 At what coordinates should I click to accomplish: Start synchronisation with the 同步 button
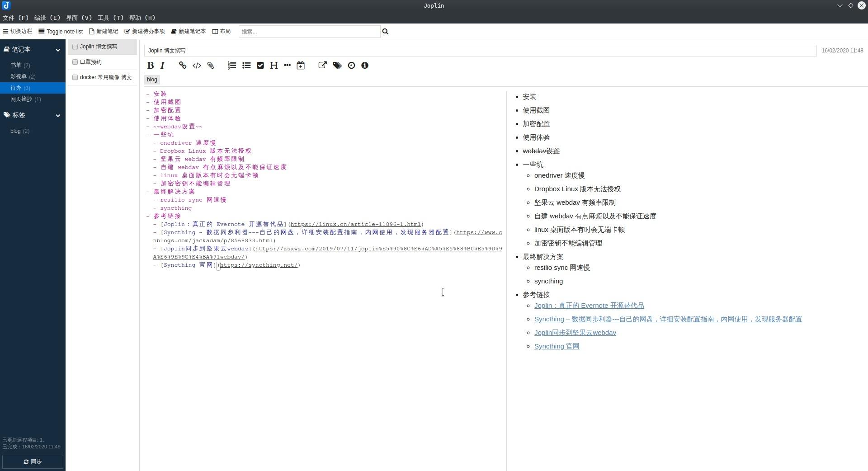click(x=33, y=462)
